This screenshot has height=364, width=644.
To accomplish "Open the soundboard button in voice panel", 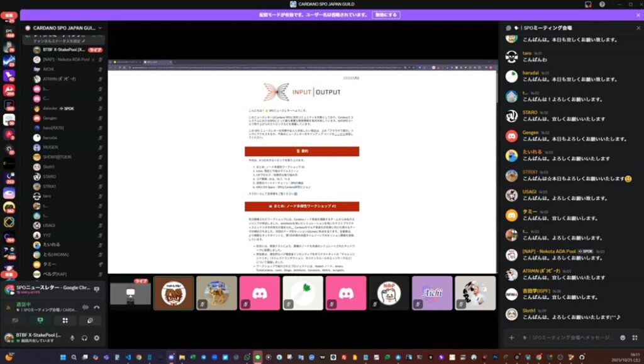I will click(89, 321).
